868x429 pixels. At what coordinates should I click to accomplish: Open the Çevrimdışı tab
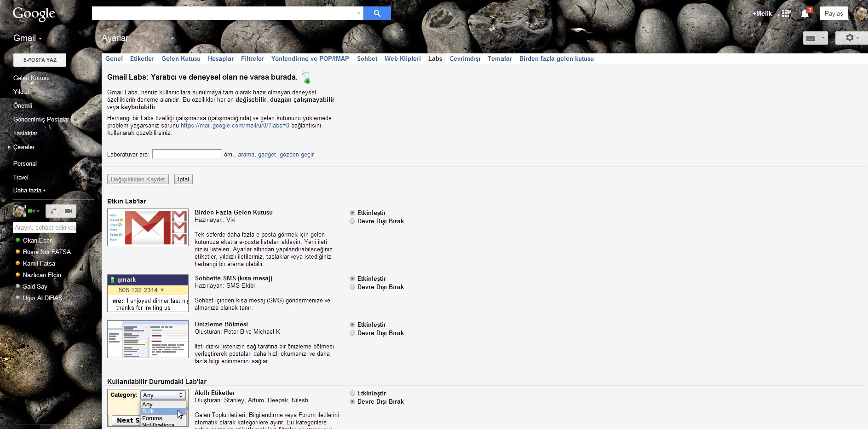[465, 58]
